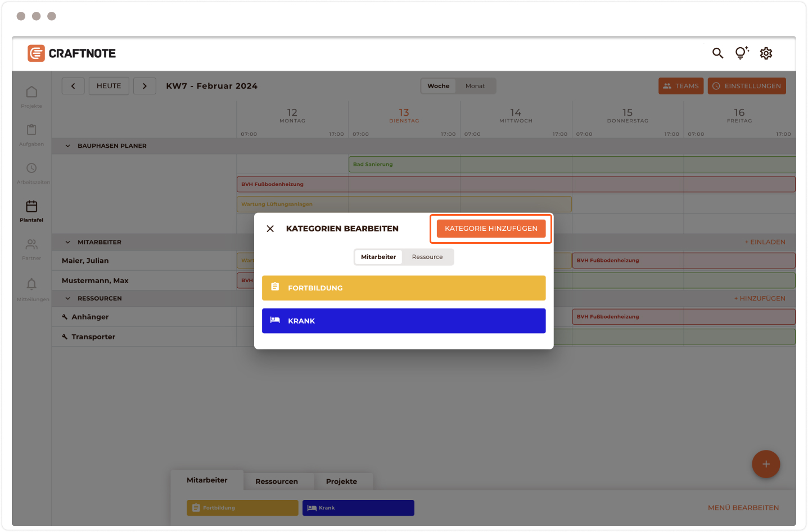Switch to the Ressourcen bottom tab
Screen dimensions: 808x532
pyautogui.click(x=277, y=481)
